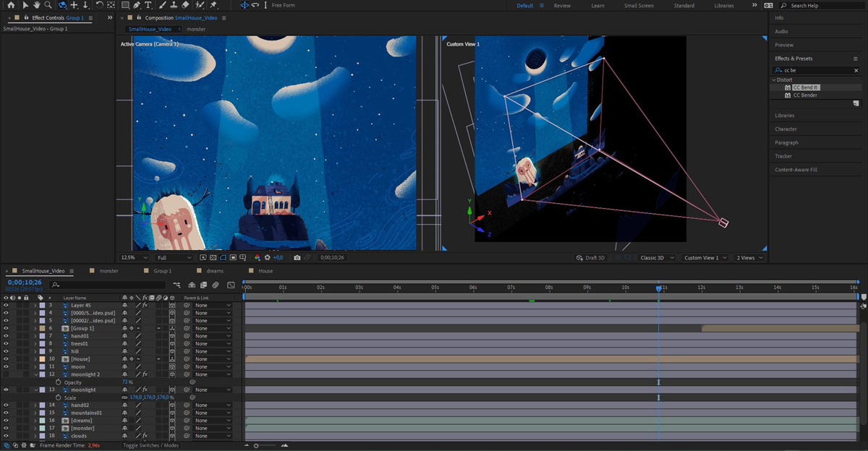The width and height of the screenshot is (868, 451).
Task: Hide the clouds layer
Action: [7, 436]
